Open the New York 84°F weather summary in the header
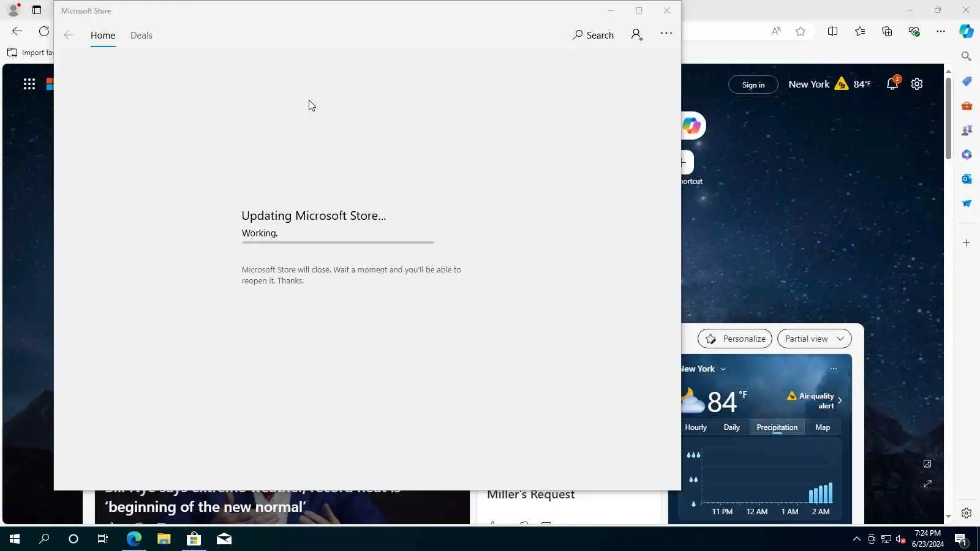Screen dimensions: 980x551 [x=829, y=84]
